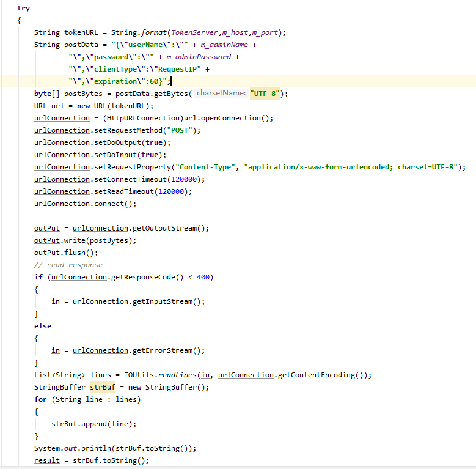The height and width of the screenshot is (469, 476).
Task: Click 'println' in System.out line
Action: 96,448
